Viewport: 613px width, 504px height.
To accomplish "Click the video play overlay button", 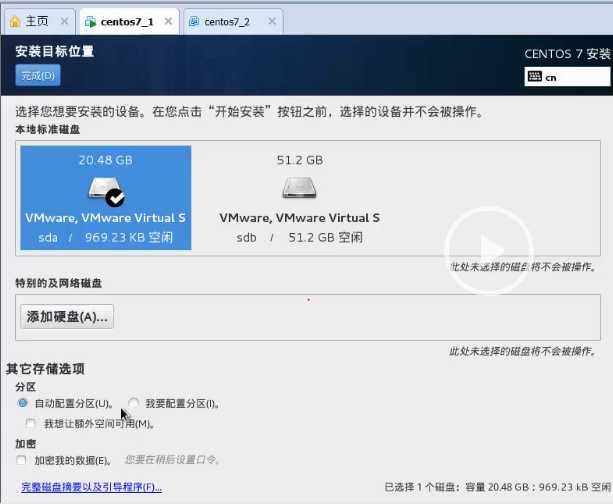I will [x=489, y=250].
